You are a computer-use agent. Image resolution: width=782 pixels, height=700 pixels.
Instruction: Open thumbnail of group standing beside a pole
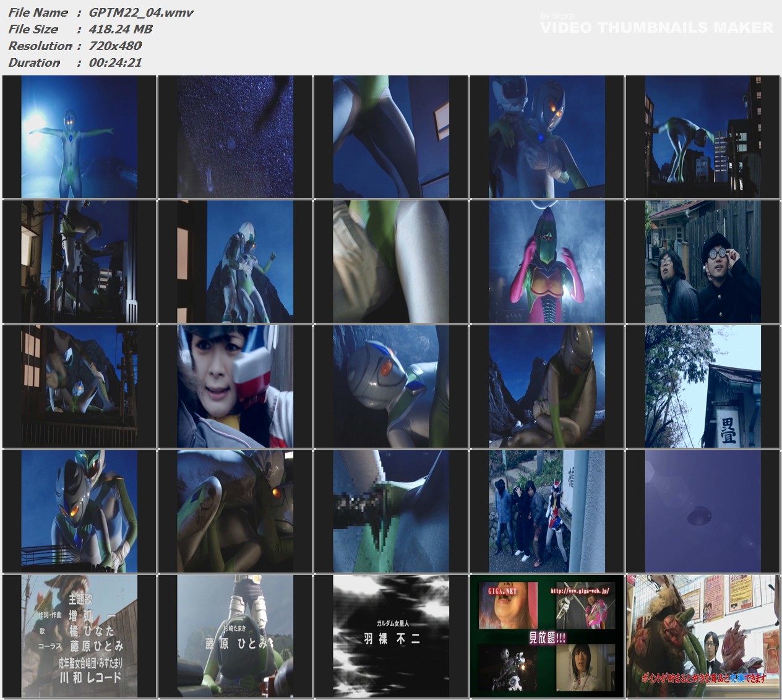(x=547, y=511)
